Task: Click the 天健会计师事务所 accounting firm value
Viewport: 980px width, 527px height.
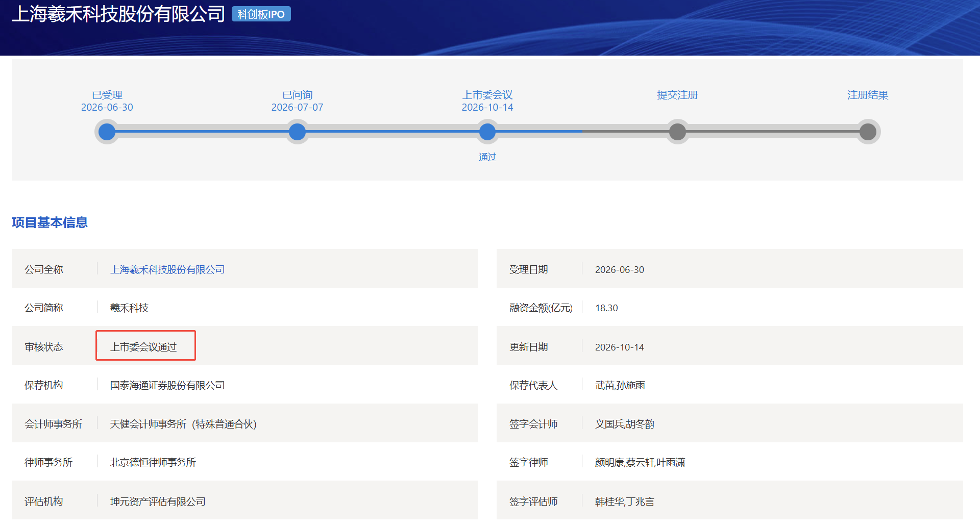Action: click(x=183, y=424)
